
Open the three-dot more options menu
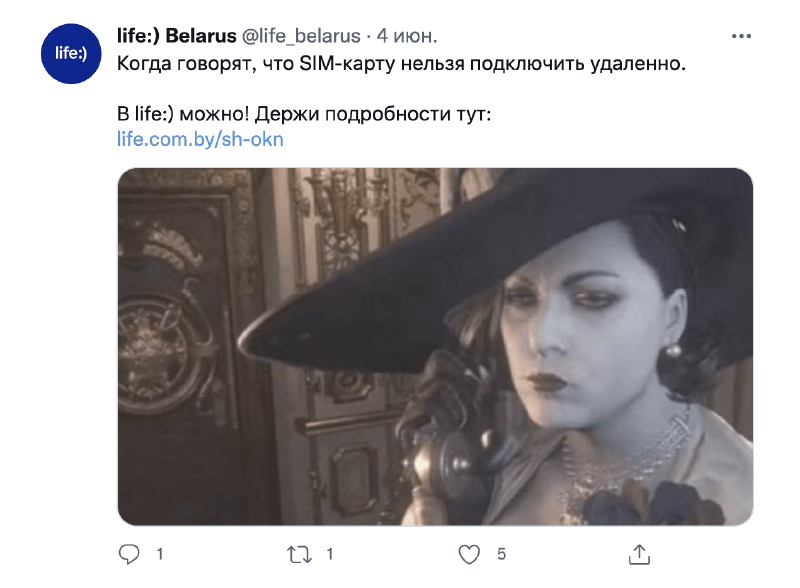coord(741,36)
